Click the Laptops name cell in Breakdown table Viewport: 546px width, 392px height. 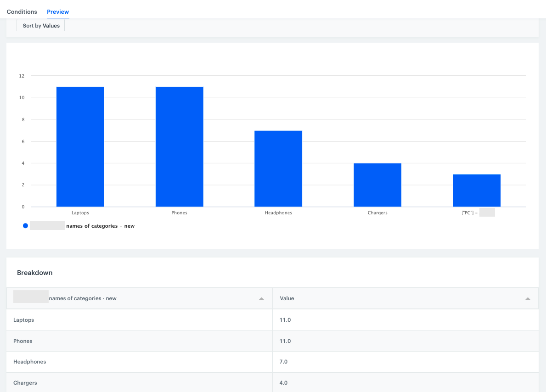(24, 320)
